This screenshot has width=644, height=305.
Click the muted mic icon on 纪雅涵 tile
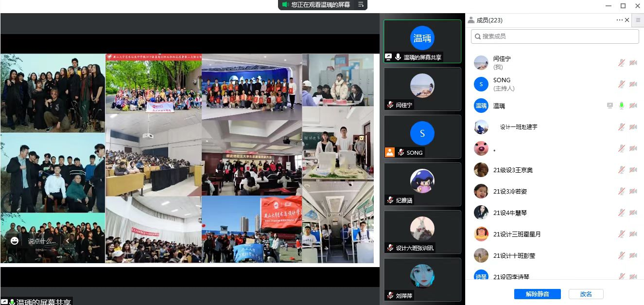click(x=390, y=200)
